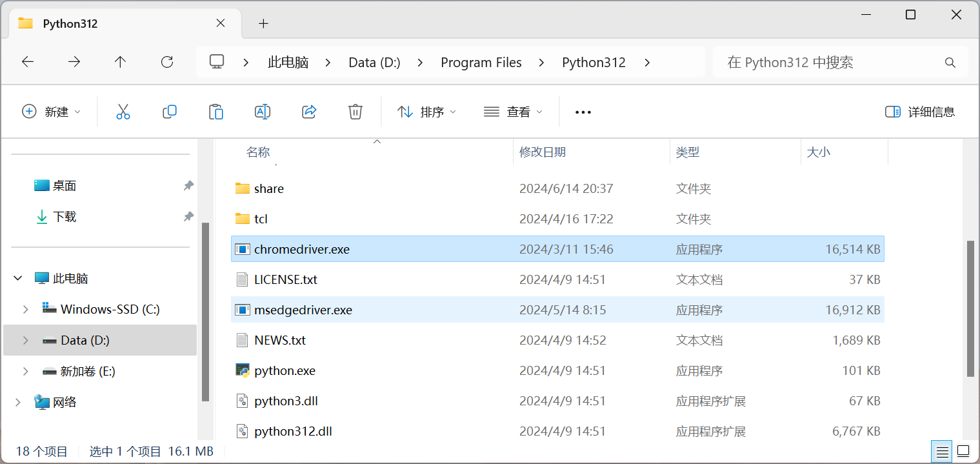Image resolution: width=980 pixels, height=464 pixels.
Task: Click Python312 breadcrumb in address bar
Action: tap(594, 63)
